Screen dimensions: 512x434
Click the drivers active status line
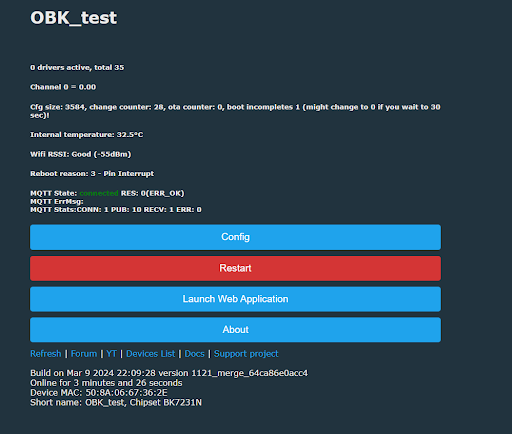[x=77, y=67]
